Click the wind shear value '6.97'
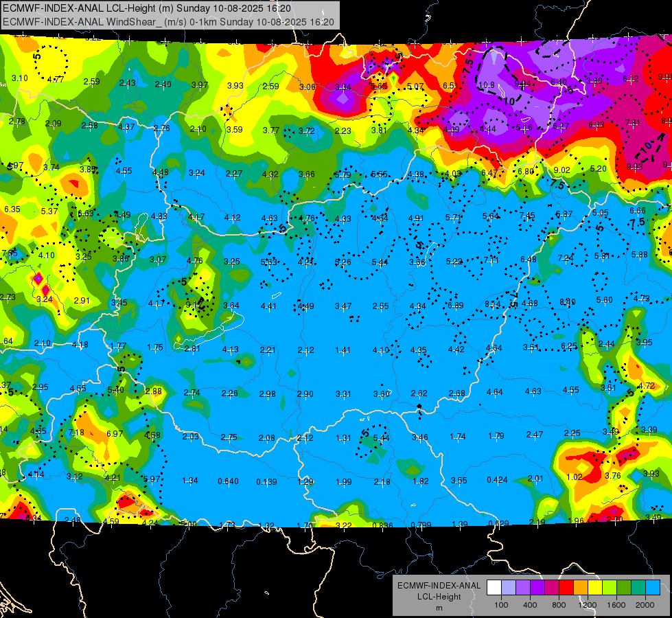This screenshot has width=672, height=618. (x=115, y=433)
